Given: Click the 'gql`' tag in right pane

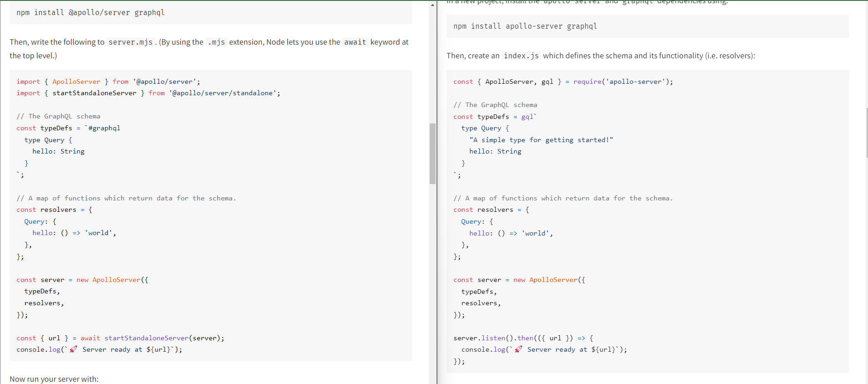Looking at the screenshot, I should 529,117.
